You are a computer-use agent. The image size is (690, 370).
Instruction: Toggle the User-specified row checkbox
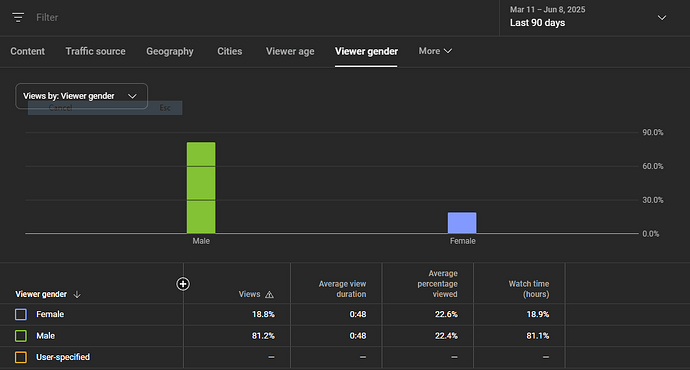pyautogui.click(x=21, y=357)
